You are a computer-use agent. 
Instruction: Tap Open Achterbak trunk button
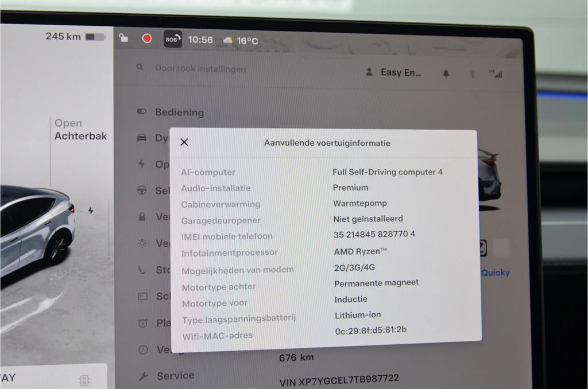point(80,129)
